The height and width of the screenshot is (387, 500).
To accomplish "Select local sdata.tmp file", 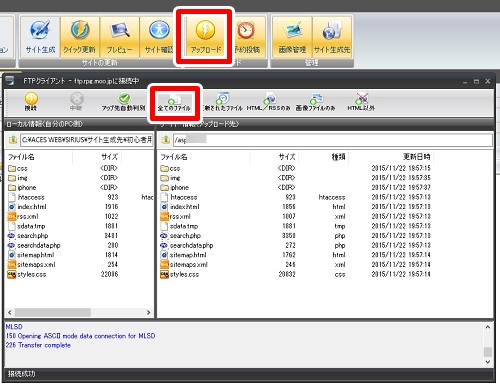I will (26, 226).
